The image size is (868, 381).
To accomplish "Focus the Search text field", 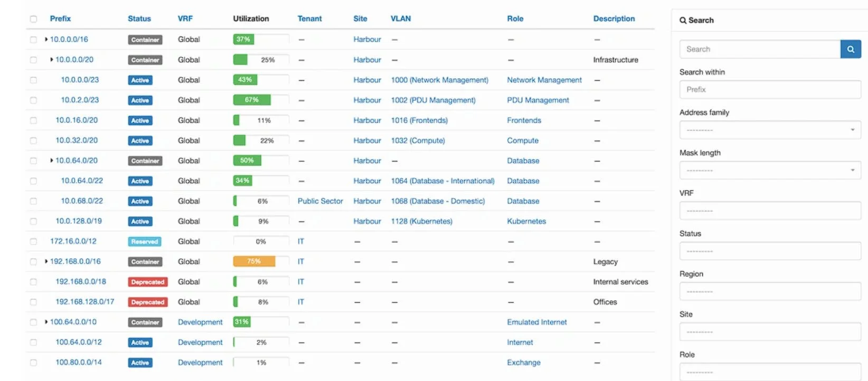I will (760, 49).
